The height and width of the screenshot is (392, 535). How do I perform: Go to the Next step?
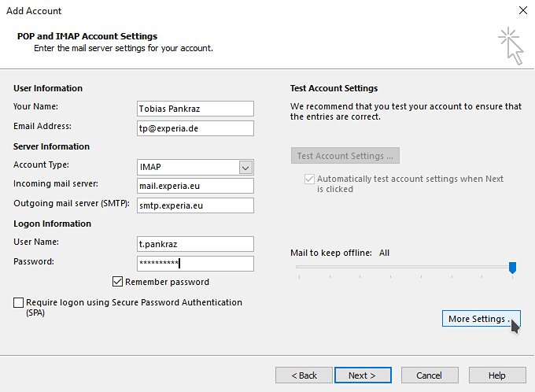pos(363,375)
